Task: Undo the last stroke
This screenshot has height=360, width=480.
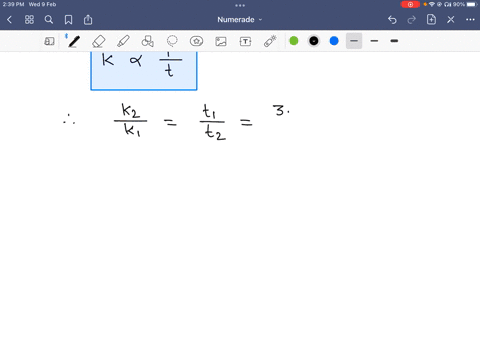Action: [392, 20]
